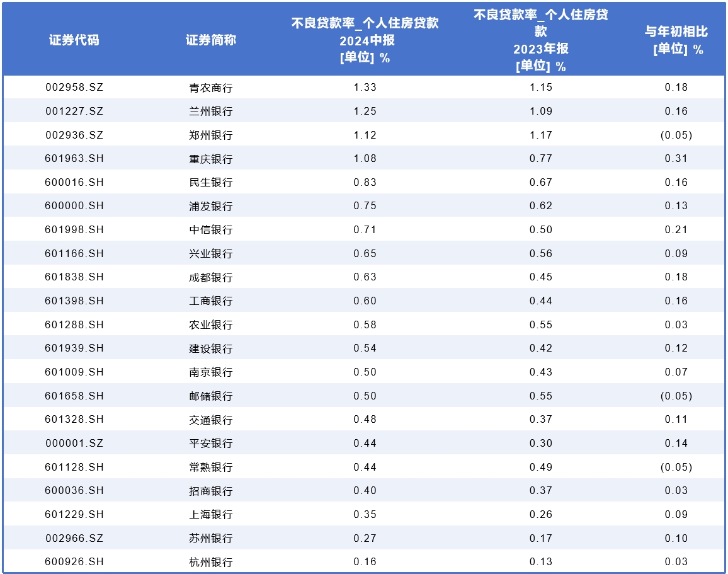The height and width of the screenshot is (574, 728).
Task: Select stock code 601166.SH
Action: click(74, 253)
